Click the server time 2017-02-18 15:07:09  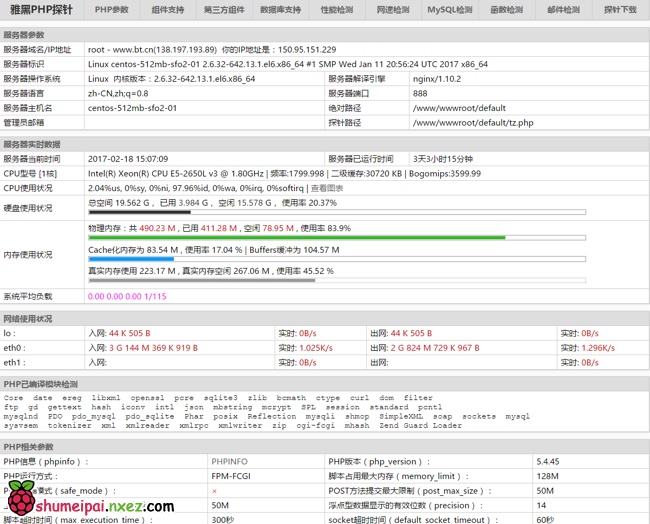128,159
